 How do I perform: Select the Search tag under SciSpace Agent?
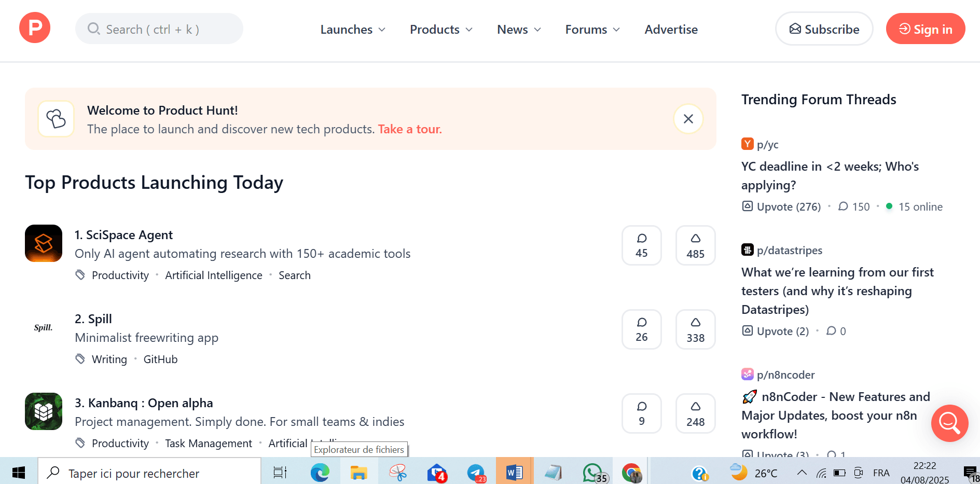click(295, 275)
